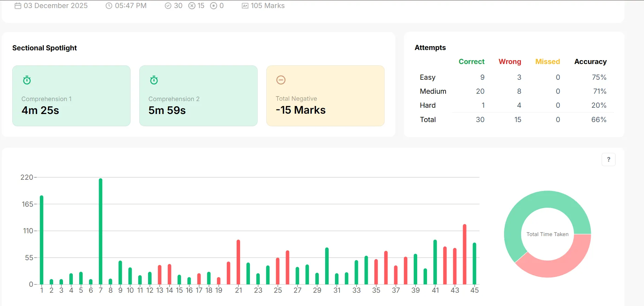Select the Comprehension 2 time card
Viewport: 644px width, 306px height.
click(198, 96)
